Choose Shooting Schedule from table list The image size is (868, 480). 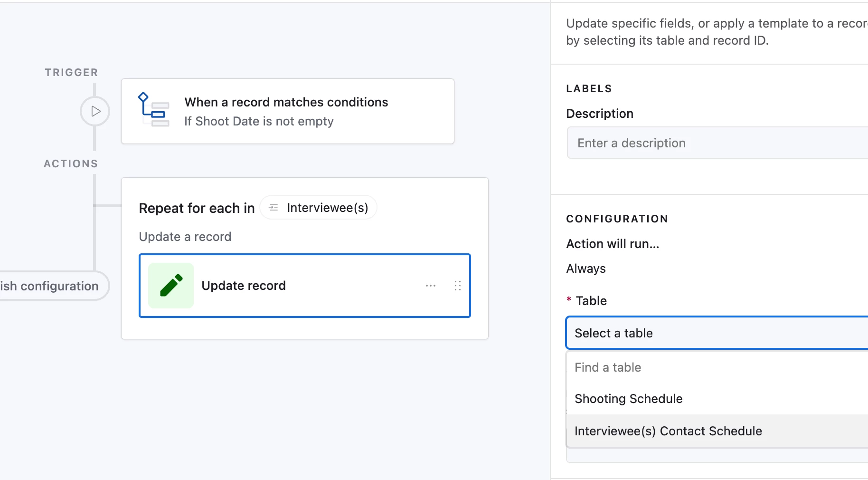tap(629, 399)
